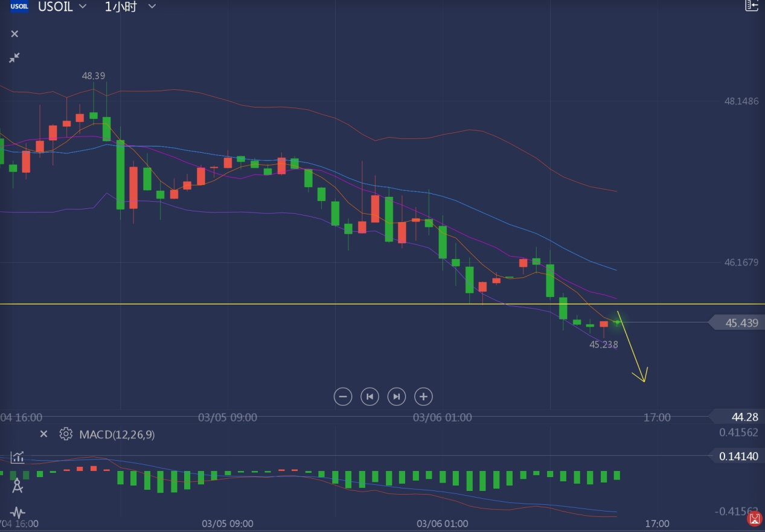Click the red round floating icon at bottom right
The height and width of the screenshot is (532, 765).
tap(755, 518)
